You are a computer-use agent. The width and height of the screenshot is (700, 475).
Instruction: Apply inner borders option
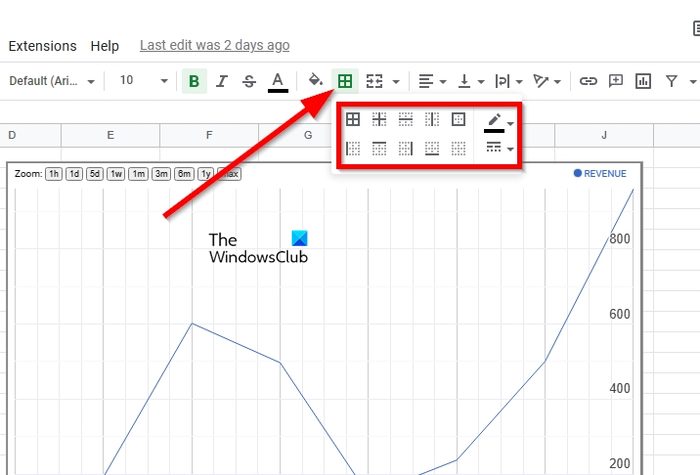tap(379, 119)
